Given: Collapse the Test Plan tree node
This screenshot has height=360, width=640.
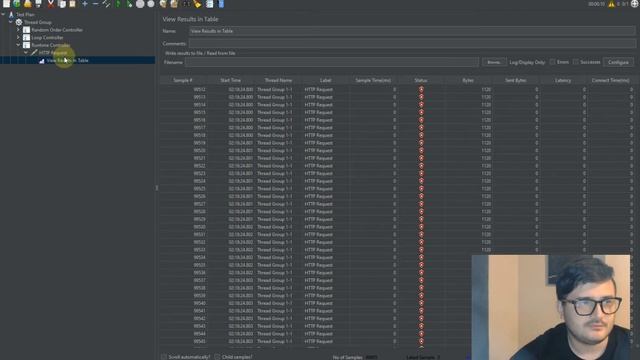Looking at the screenshot, I should click(x=3, y=14).
